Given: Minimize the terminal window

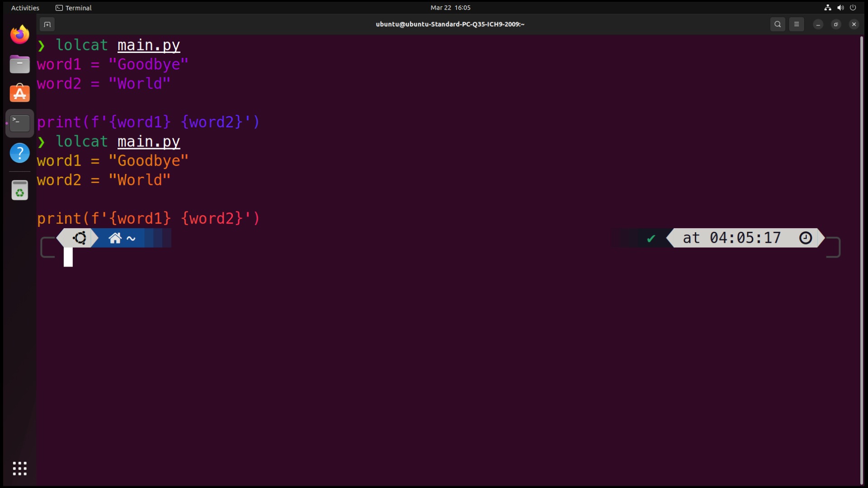Looking at the screenshot, I should coord(818,24).
